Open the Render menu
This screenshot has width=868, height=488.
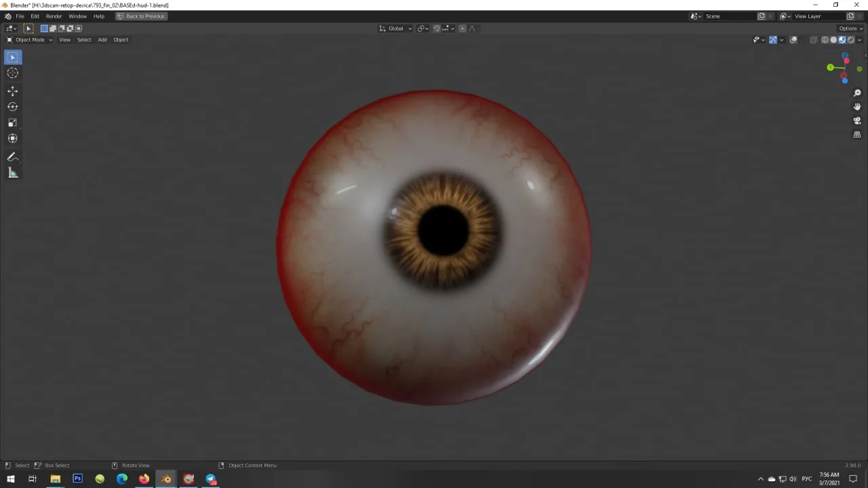click(54, 16)
